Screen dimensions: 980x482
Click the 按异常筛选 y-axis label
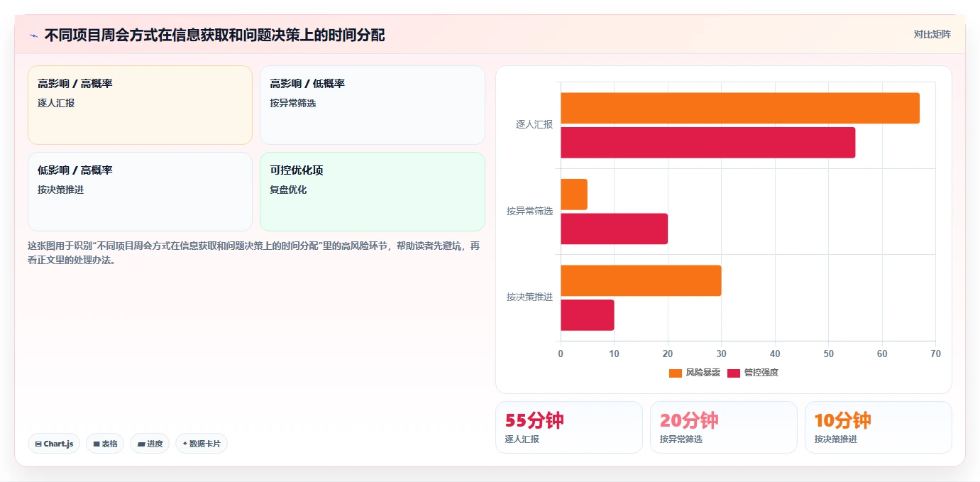click(x=529, y=212)
